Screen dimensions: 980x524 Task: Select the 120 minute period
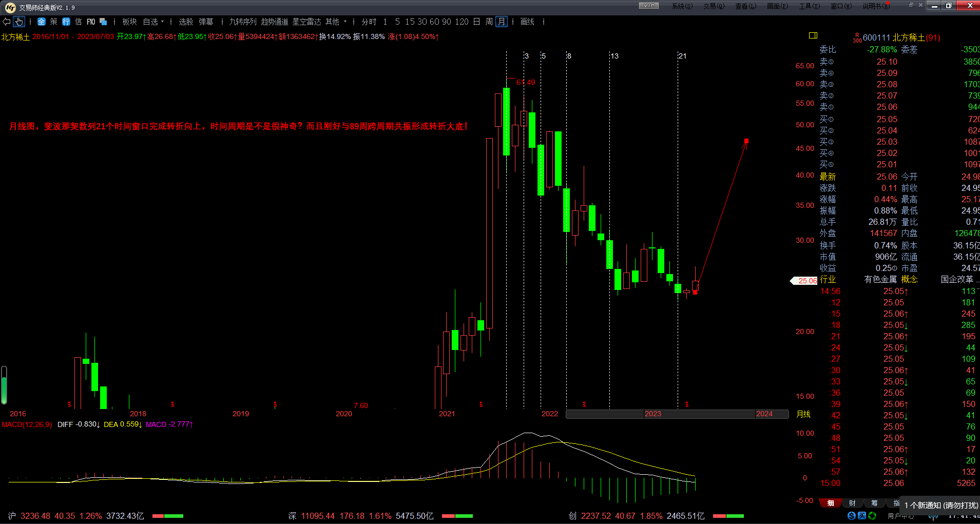[462, 22]
